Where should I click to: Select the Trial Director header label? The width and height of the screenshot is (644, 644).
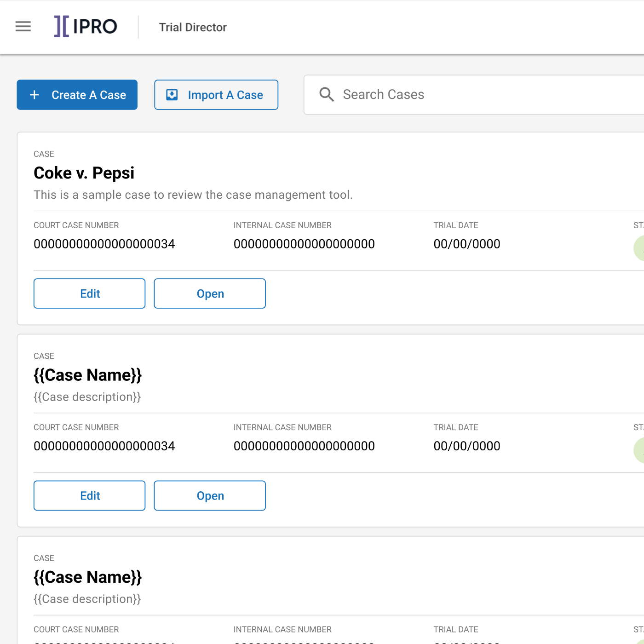pyautogui.click(x=193, y=27)
